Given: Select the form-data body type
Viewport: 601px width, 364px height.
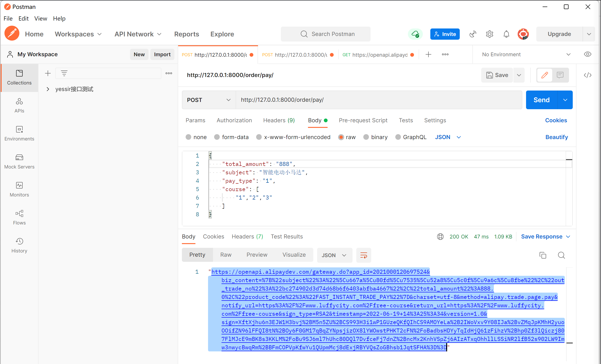Looking at the screenshot, I should pos(217,137).
